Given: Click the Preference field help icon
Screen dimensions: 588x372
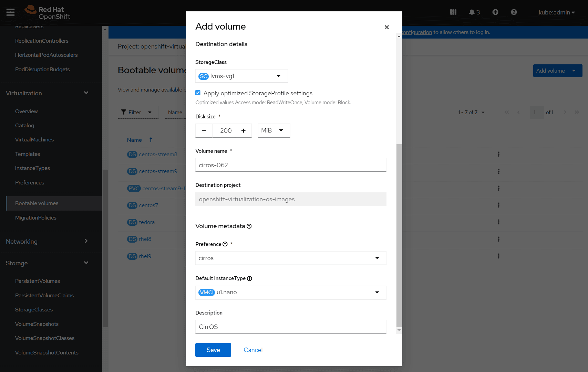Looking at the screenshot, I should (x=225, y=244).
